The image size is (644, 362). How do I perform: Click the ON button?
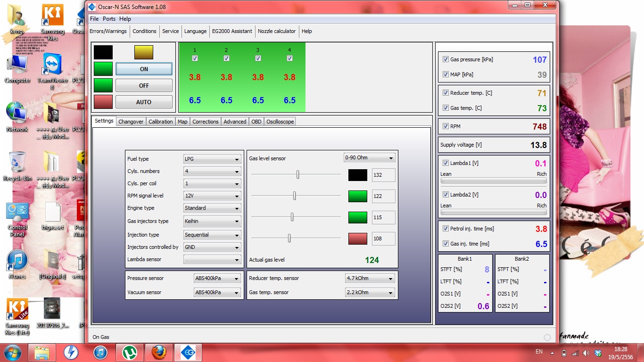click(x=144, y=69)
